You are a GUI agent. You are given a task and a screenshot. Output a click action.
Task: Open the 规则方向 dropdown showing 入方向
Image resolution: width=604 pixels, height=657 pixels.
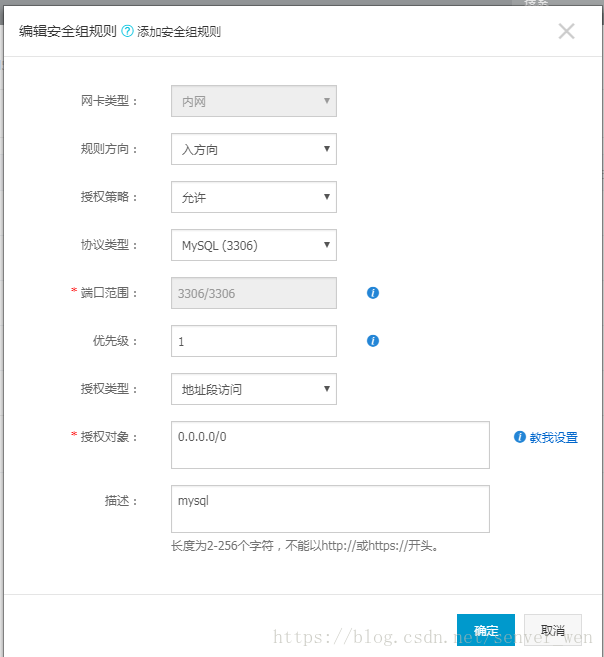tap(254, 149)
